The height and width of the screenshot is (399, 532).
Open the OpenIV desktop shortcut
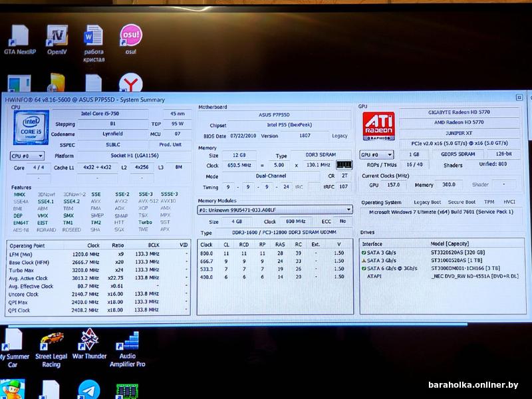[57, 36]
